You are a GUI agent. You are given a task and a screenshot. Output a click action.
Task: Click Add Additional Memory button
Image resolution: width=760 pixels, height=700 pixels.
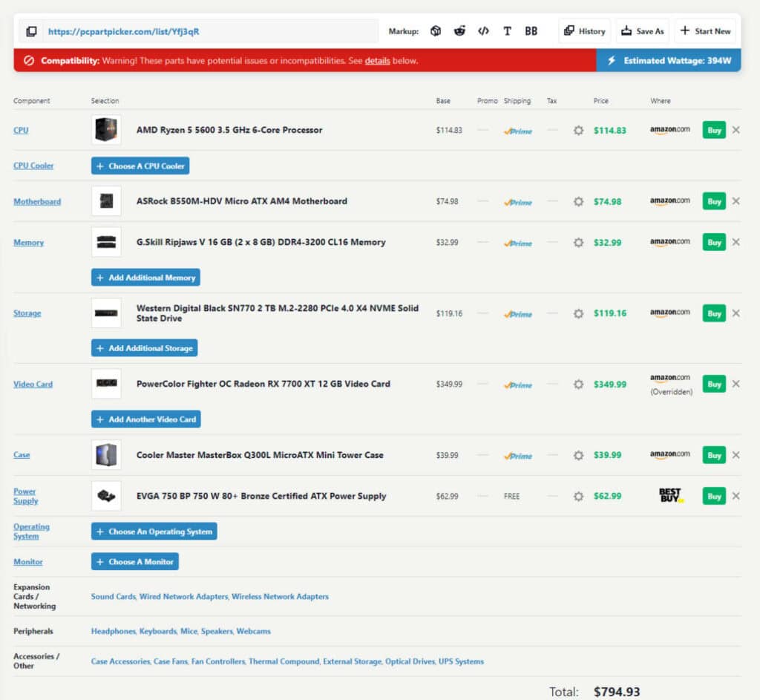coord(145,278)
